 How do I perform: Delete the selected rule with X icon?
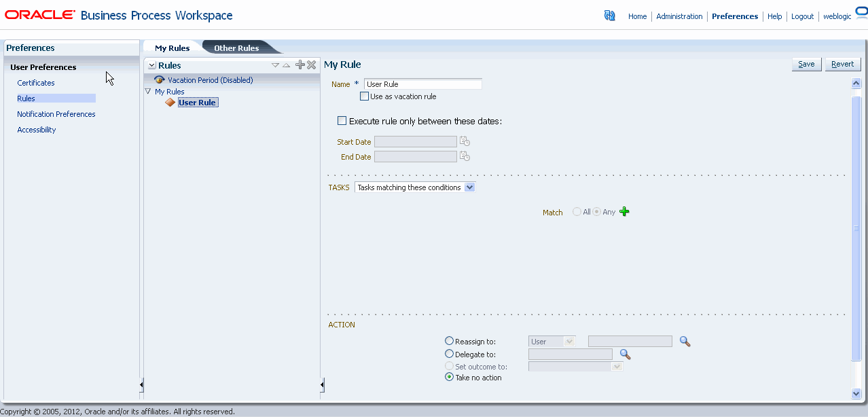pyautogui.click(x=312, y=65)
